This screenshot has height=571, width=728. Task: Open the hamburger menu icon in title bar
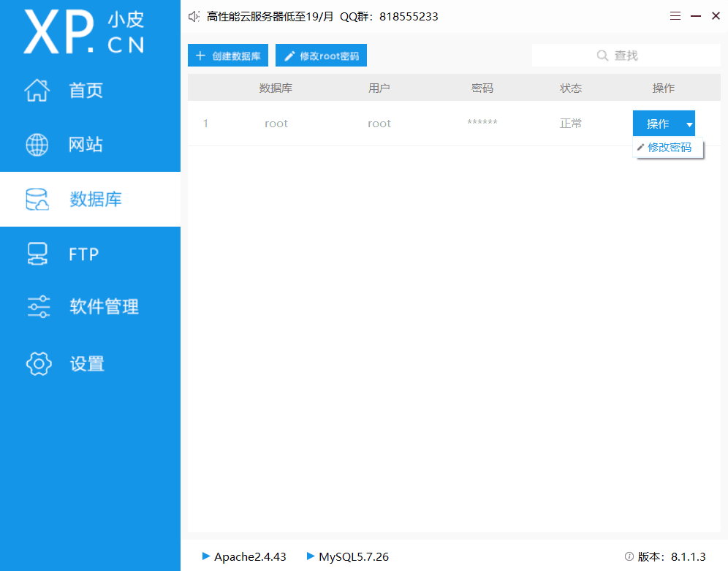675,16
